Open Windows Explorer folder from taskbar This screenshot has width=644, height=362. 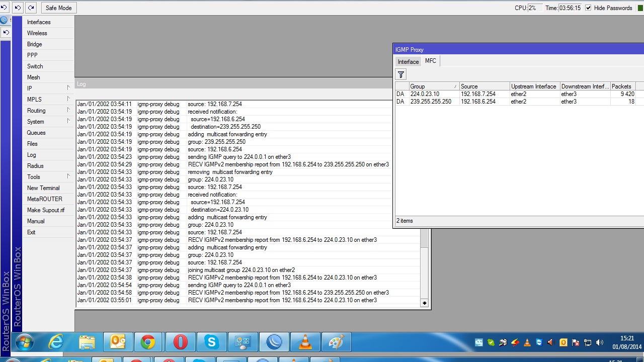87,342
